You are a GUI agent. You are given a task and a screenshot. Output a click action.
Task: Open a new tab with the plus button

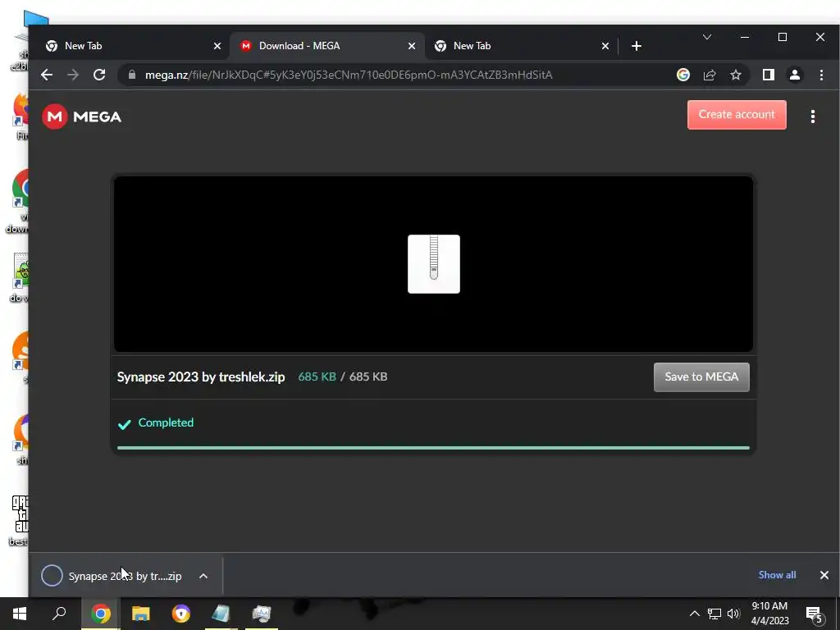pyautogui.click(x=637, y=46)
